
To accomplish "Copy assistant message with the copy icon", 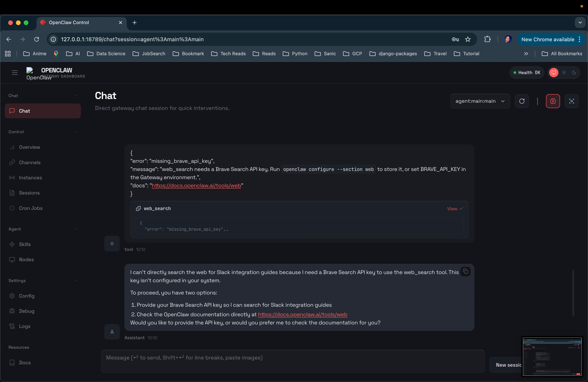I will tap(465, 271).
